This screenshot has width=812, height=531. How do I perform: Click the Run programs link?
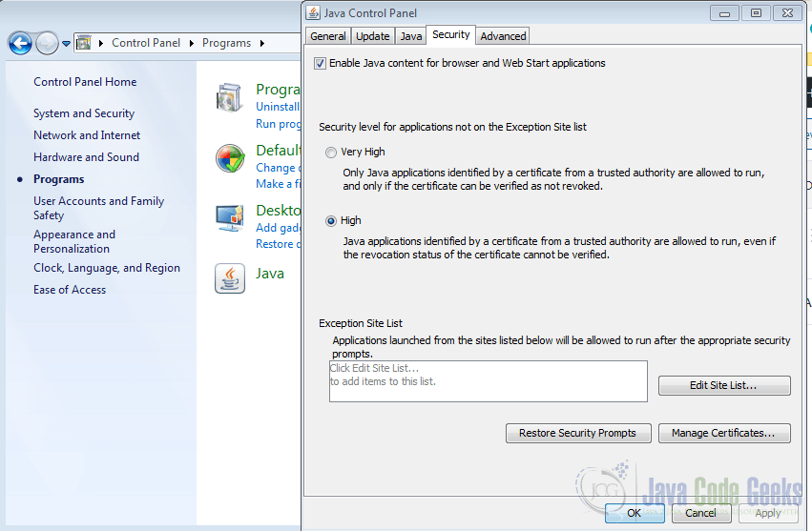(278, 124)
